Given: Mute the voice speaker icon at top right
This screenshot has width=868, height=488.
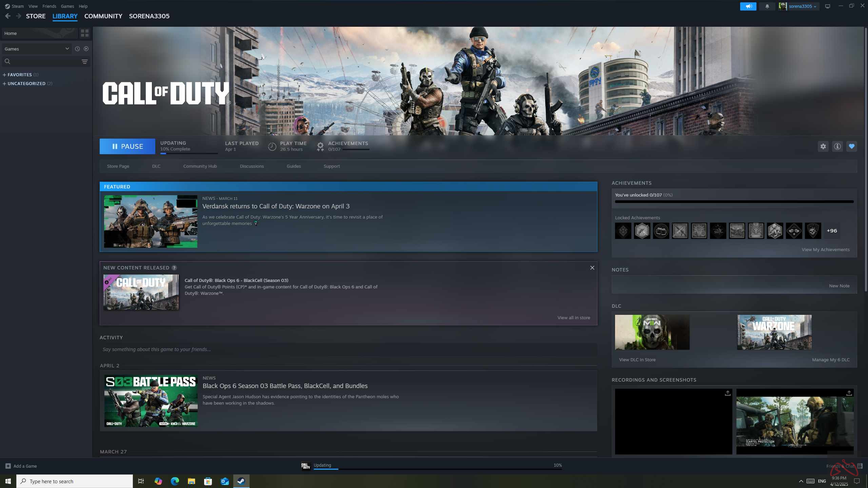Looking at the screenshot, I should click(x=748, y=6).
